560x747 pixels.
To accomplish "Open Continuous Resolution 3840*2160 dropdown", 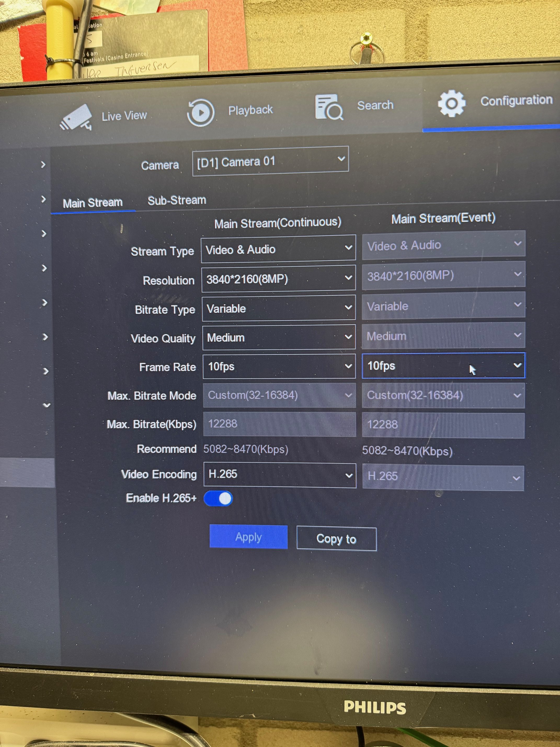I will [x=278, y=279].
